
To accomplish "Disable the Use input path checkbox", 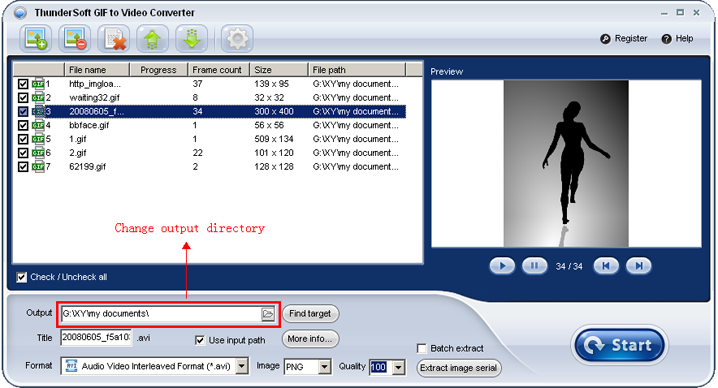I will (200, 340).
